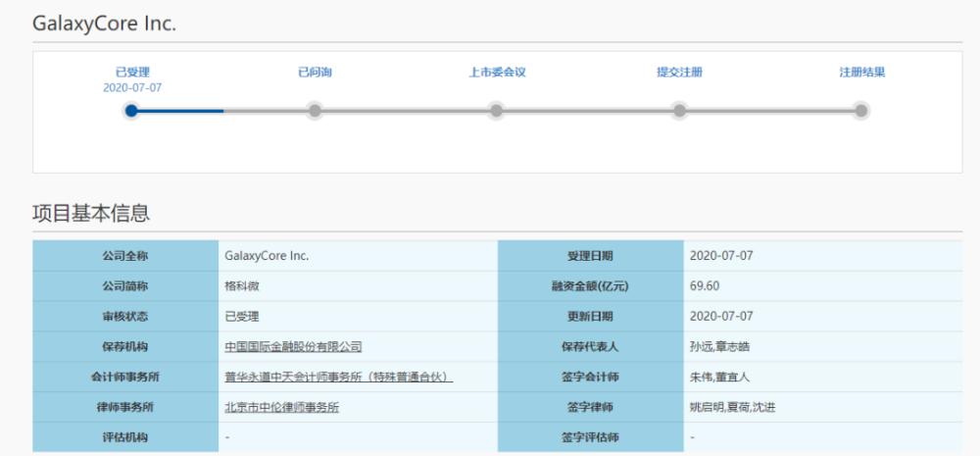This screenshot has width=980, height=456.
Task: Click the 已受理 timeline step dot
Action: pyautogui.click(x=131, y=111)
